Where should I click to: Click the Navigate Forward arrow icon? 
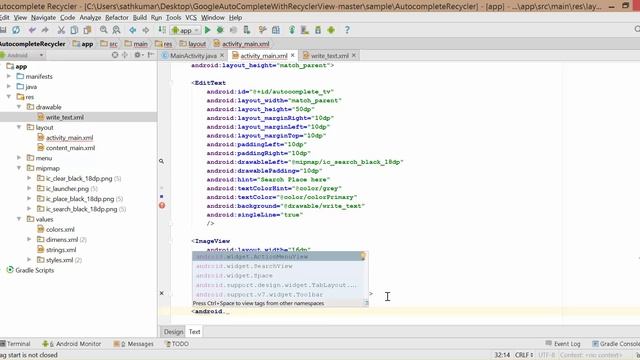point(145,30)
